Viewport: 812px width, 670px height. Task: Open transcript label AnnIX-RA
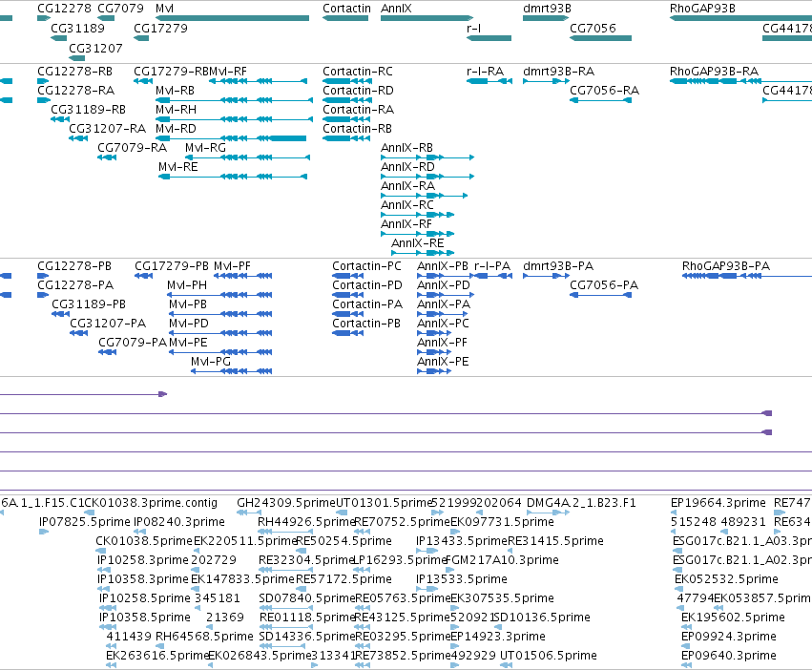(407, 186)
